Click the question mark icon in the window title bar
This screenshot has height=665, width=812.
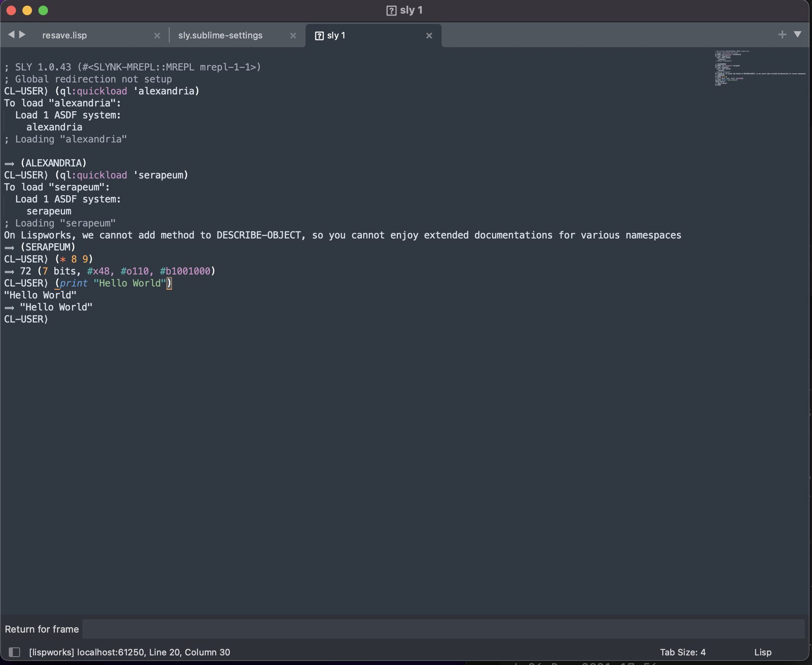390,10
